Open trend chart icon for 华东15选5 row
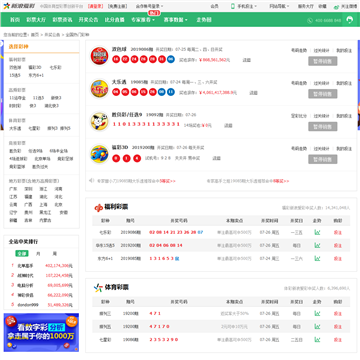 click(317, 245)
